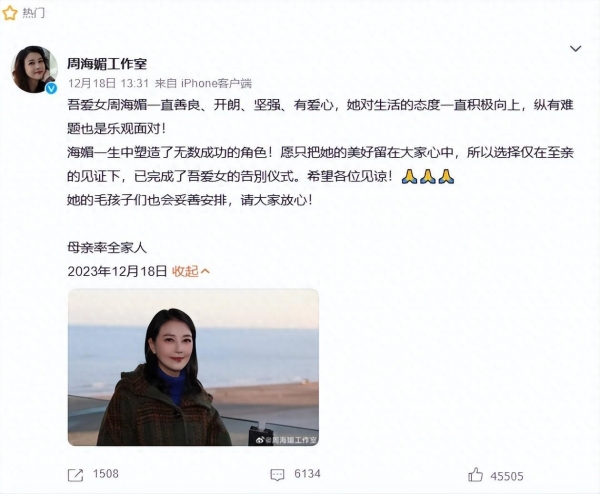
Task: Collapse the post with 收起
Action: [185, 271]
